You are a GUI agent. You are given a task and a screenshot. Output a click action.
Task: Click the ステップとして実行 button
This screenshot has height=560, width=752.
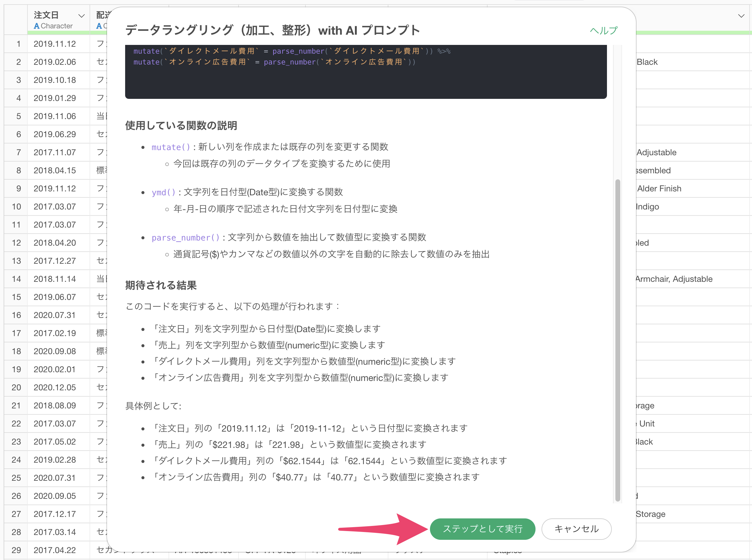tap(482, 529)
